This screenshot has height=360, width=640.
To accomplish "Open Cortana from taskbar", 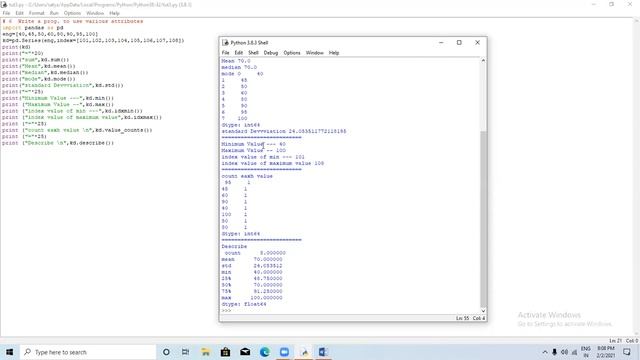I will pyautogui.click(x=166, y=352).
